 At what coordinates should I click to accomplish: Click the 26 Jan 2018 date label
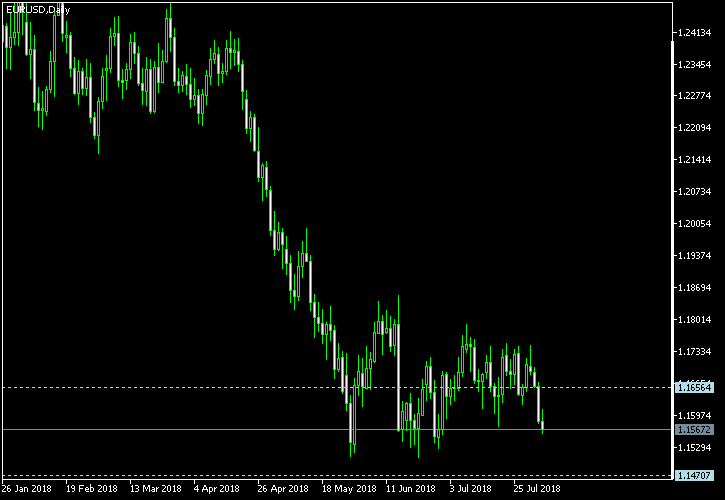27,488
